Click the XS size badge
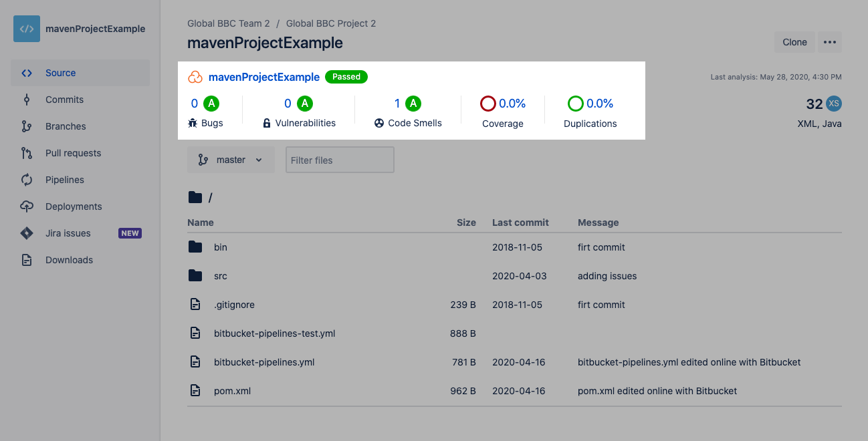 833,104
